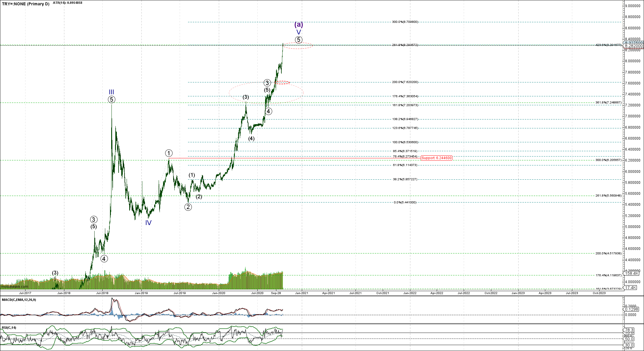Click the 0.1298 MACD value tag
644x351 pixels.
(x=631, y=309)
